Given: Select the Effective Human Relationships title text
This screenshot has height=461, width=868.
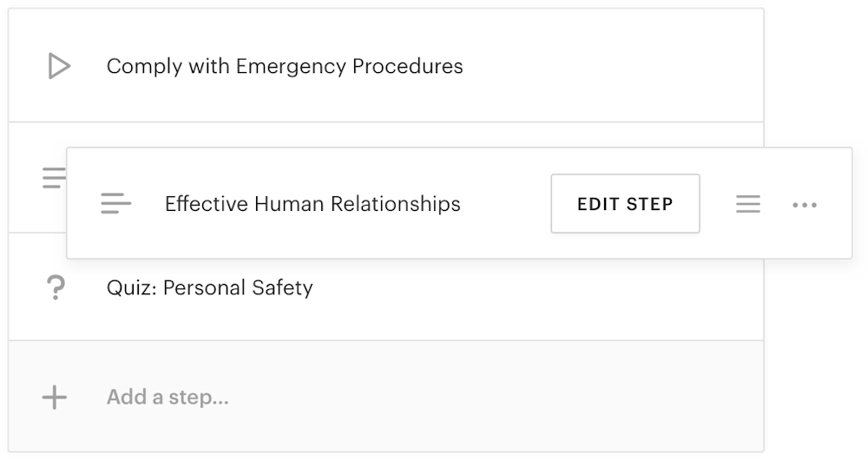Looking at the screenshot, I should [x=312, y=204].
